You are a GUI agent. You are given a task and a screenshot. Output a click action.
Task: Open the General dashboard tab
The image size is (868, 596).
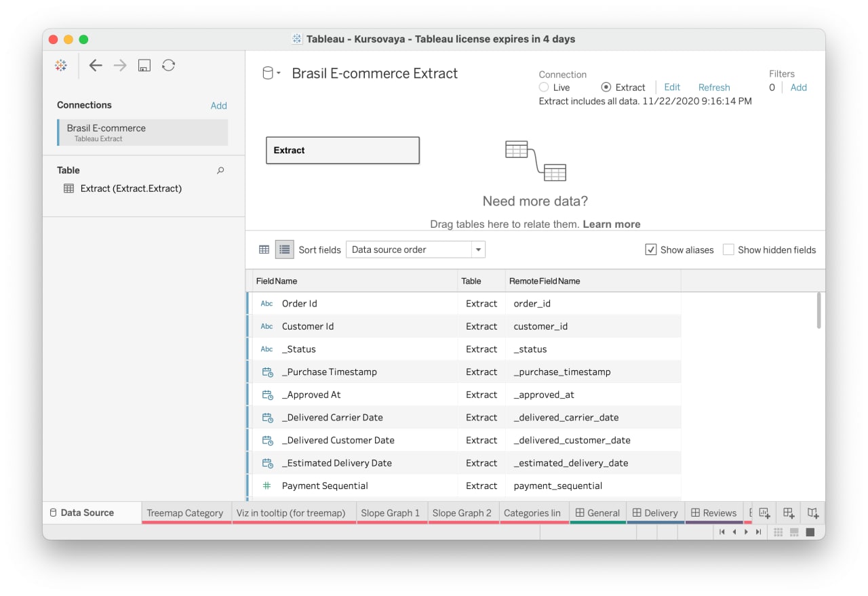(597, 513)
